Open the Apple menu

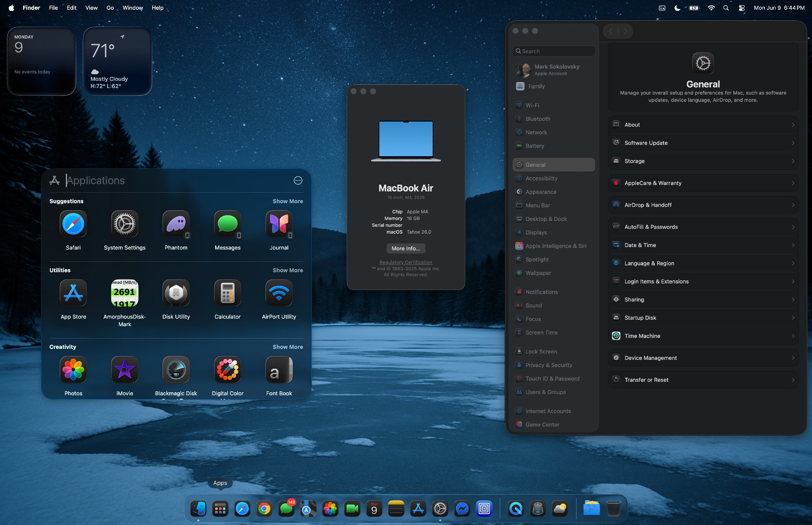pos(11,8)
